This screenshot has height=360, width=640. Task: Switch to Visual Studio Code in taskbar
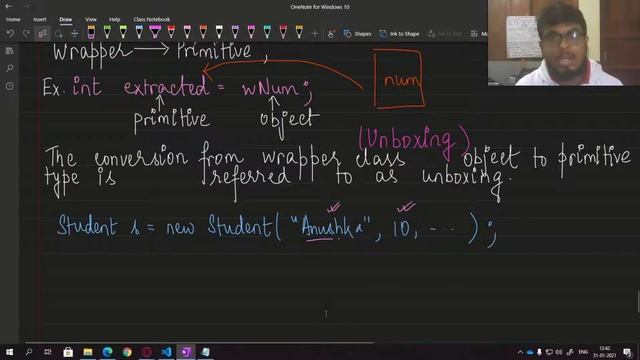(x=166, y=352)
